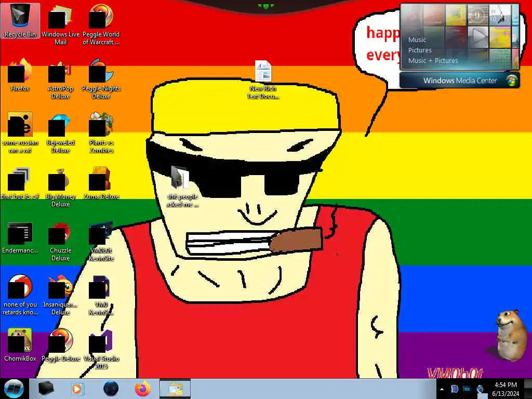The width and height of the screenshot is (532, 399).
Task: Select the Insaniquarium Deluxe fish icon
Action: (x=60, y=295)
